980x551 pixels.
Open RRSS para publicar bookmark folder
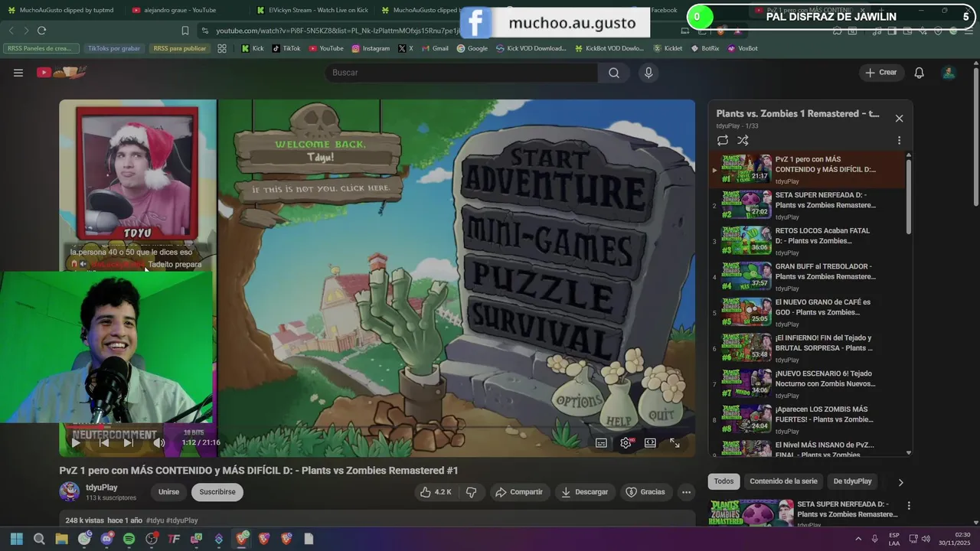click(x=179, y=48)
